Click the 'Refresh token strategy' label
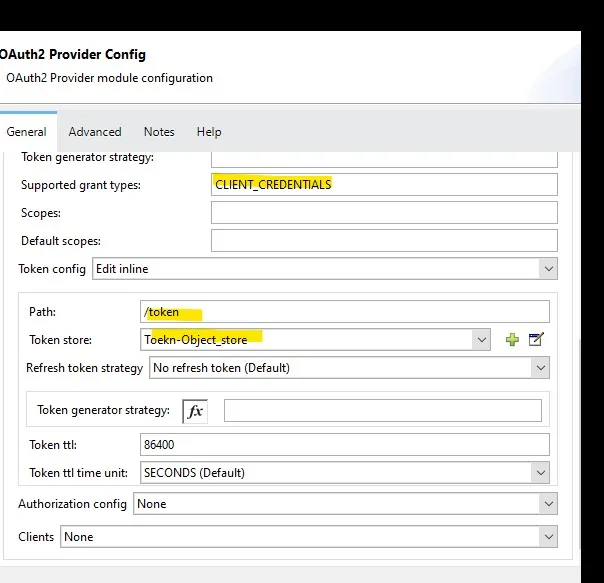The height and width of the screenshot is (583, 604). coord(84,368)
